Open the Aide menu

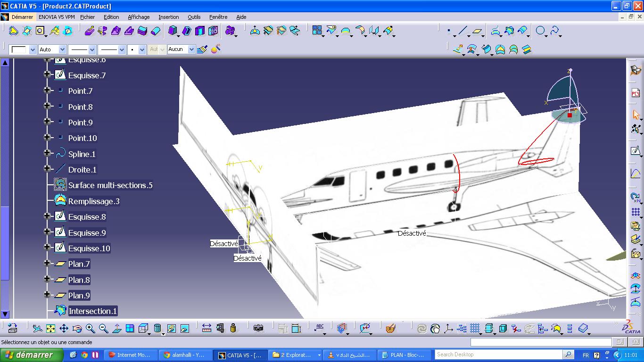pos(241,17)
